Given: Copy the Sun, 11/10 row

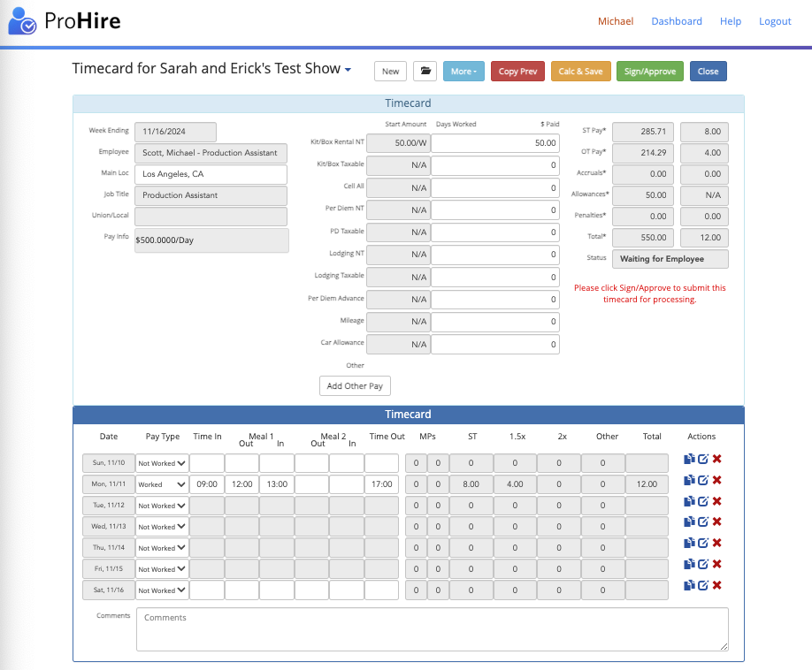Looking at the screenshot, I should [x=689, y=459].
